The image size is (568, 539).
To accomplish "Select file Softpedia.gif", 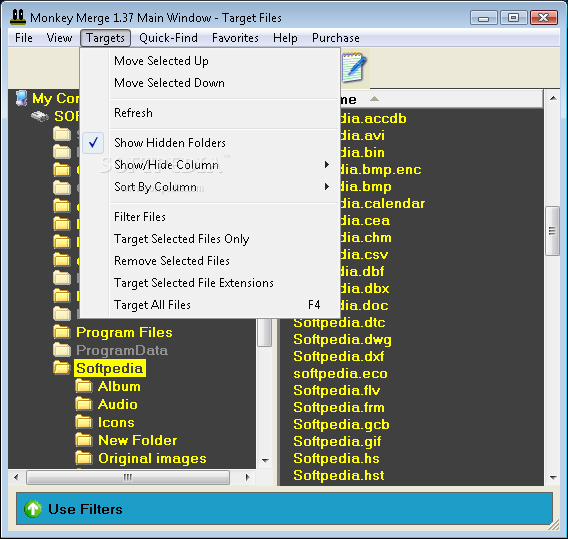I will pos(337,442).
